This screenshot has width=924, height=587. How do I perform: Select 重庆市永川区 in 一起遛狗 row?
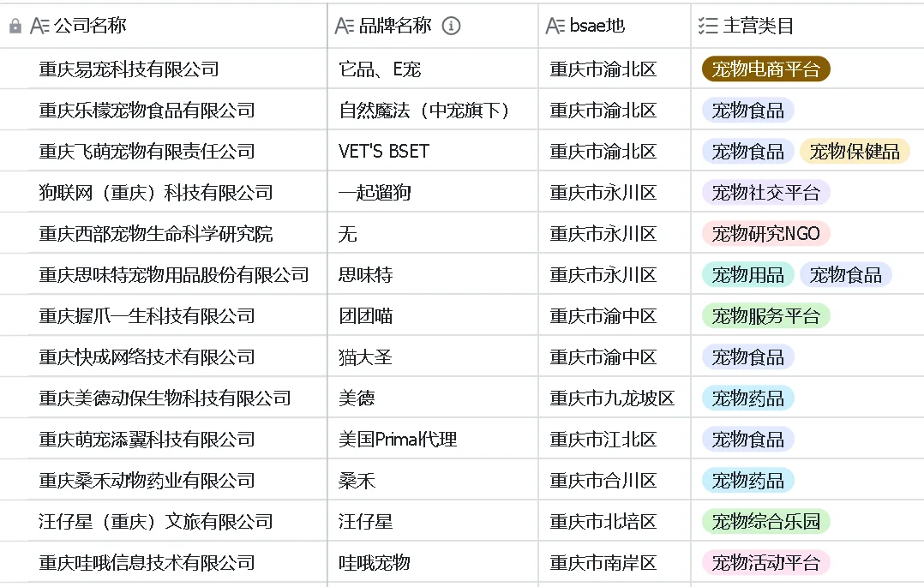click(614, 192)
